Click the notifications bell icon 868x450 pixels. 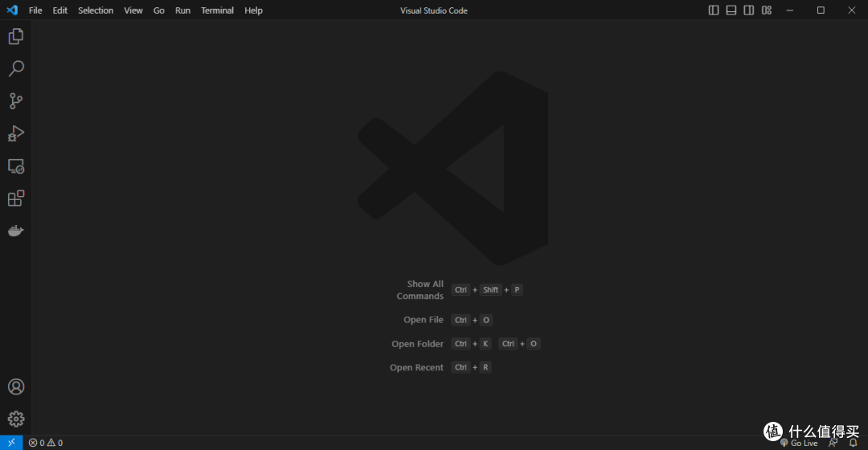click(854, 443)
